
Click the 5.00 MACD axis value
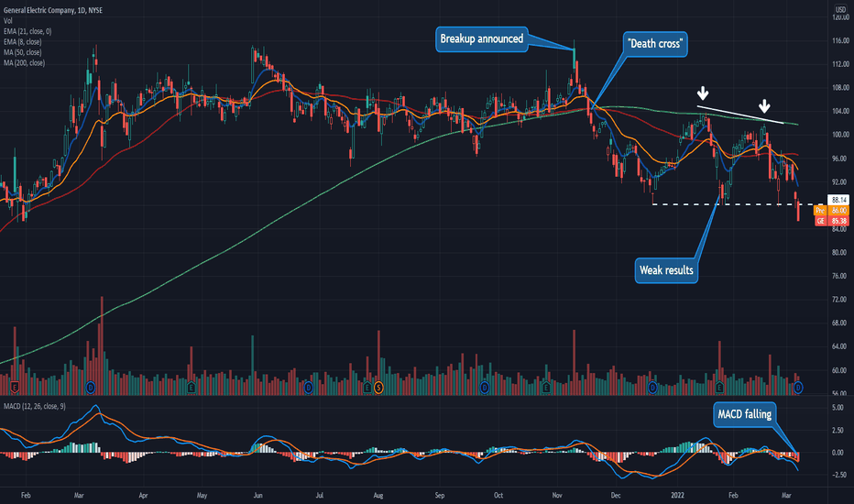click(x=838, y=408)
